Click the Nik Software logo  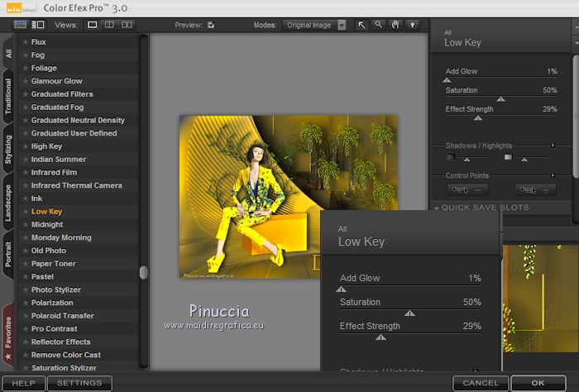coord(21,8)
